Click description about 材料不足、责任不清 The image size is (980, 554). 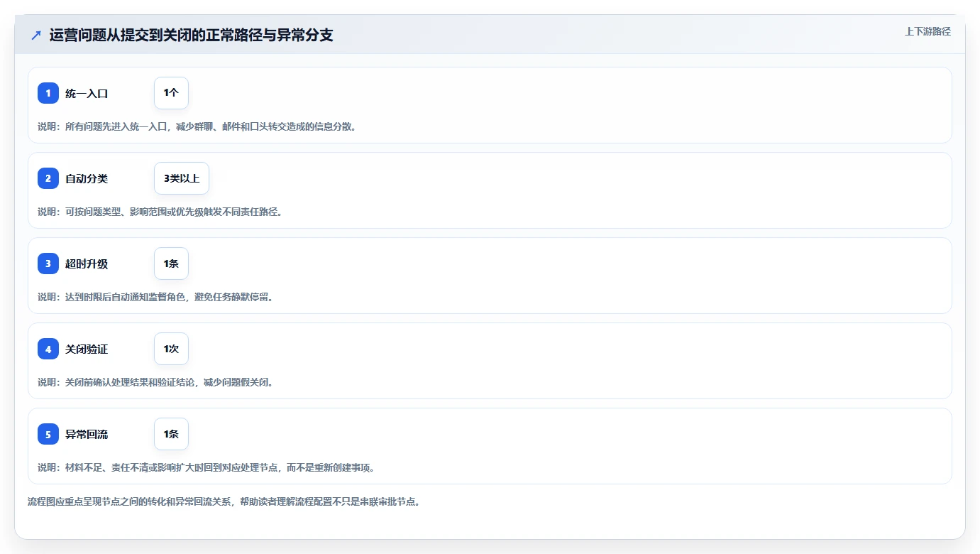[x=206, y=467]
